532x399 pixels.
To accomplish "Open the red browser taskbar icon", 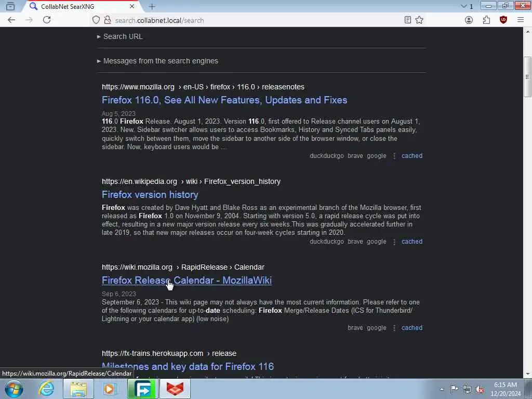I will 175,389.
